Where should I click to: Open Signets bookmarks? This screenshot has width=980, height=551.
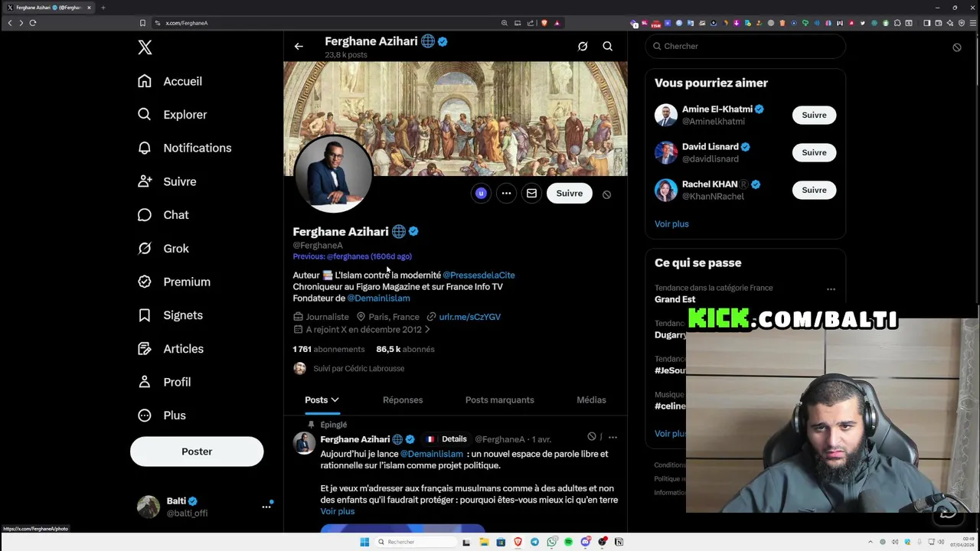pyautogui.click(x=170, y=315)
